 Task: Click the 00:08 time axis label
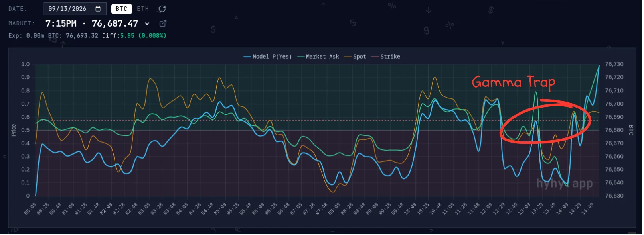click(x=30, y=209)
